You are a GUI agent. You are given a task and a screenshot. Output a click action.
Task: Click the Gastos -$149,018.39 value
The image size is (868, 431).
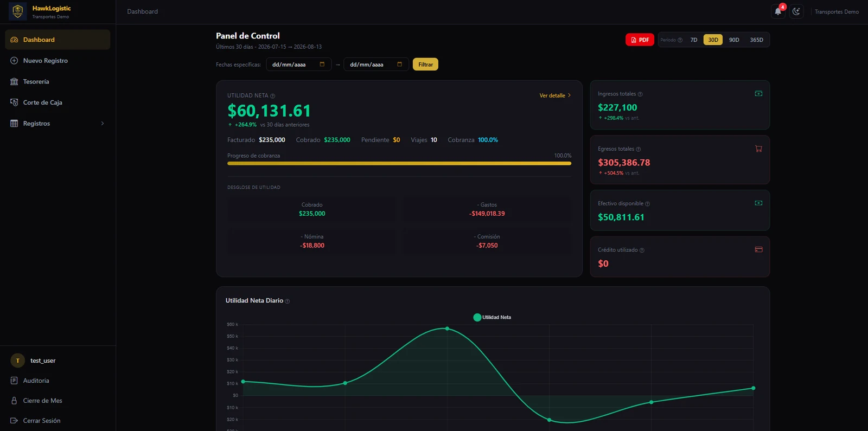tap(487, 214)
